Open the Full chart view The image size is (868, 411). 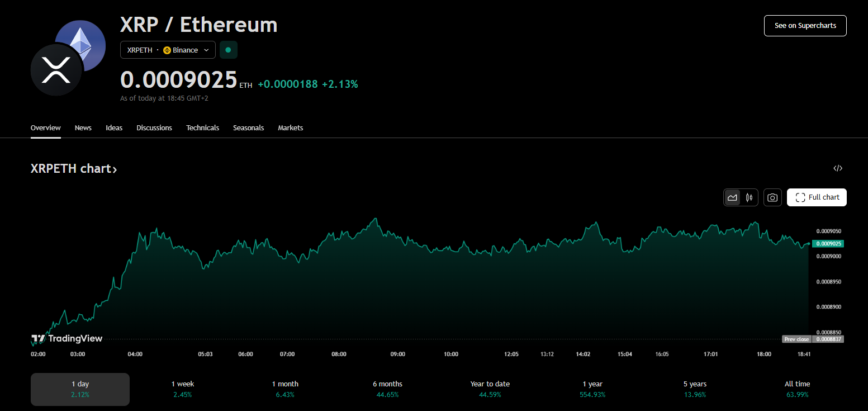(x=817, y=197)
